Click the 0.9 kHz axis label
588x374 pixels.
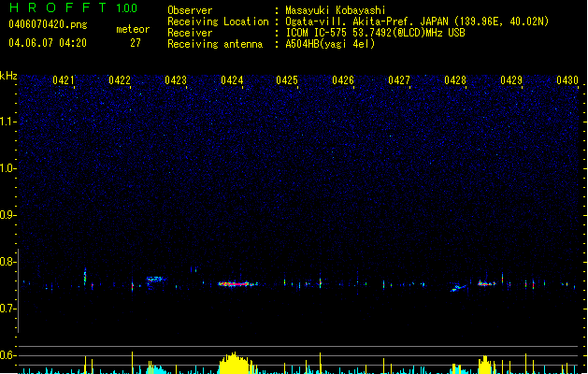click(7, 215)
